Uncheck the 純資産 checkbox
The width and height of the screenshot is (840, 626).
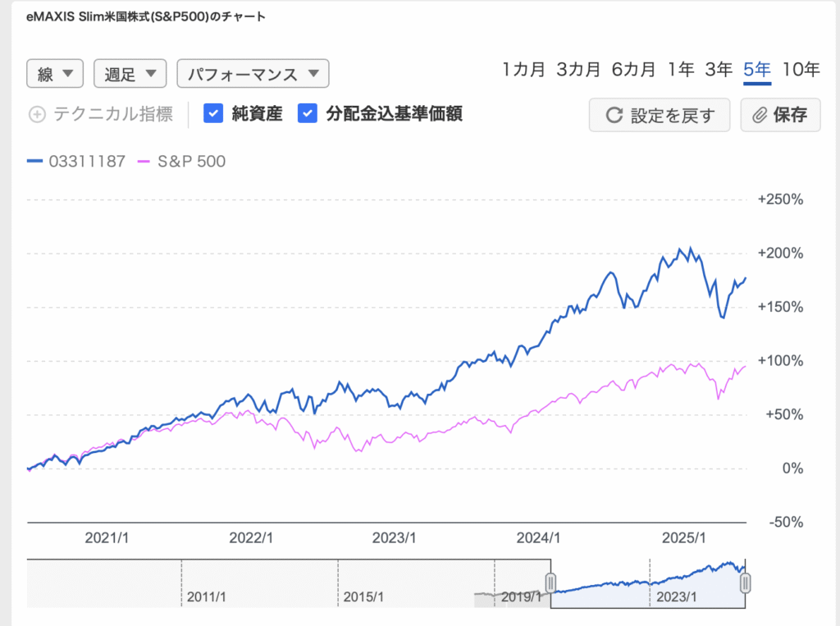[x=213, y=113]
